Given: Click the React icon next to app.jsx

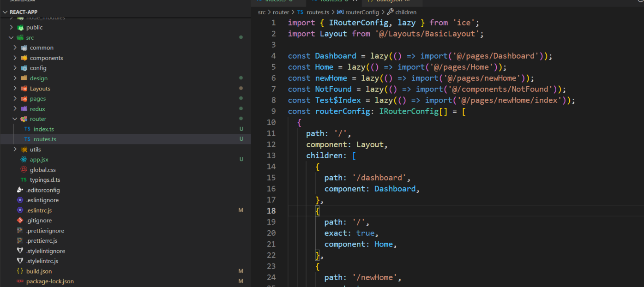Looking at the screenshot, I should pyautogui.click(x=24, y=160).
